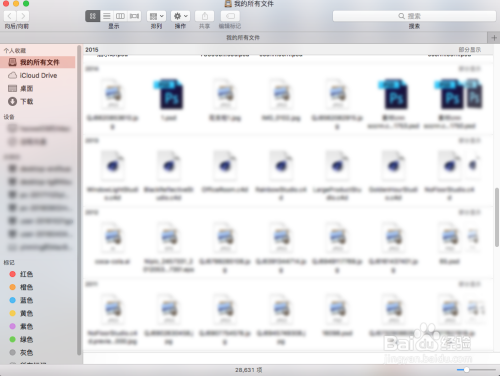
Task: Select the IMG_0102.jpg image file
Action: pyautogui.click(x=281, y=99)
